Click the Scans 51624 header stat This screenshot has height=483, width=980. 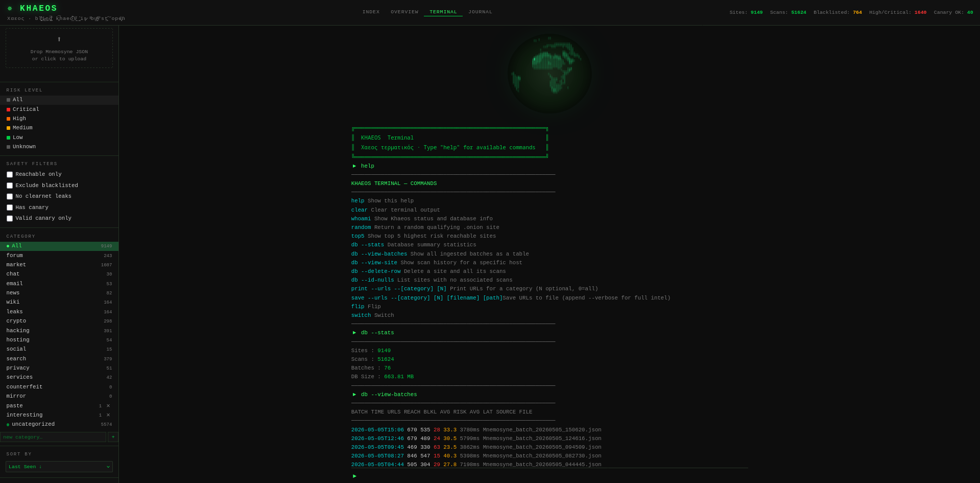788,12
